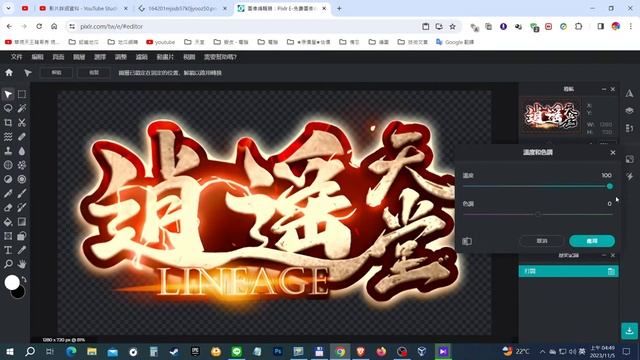Select the Color Replace brush tool
The height and width of the screenshot is (360, 640).
tap(22, 207)
